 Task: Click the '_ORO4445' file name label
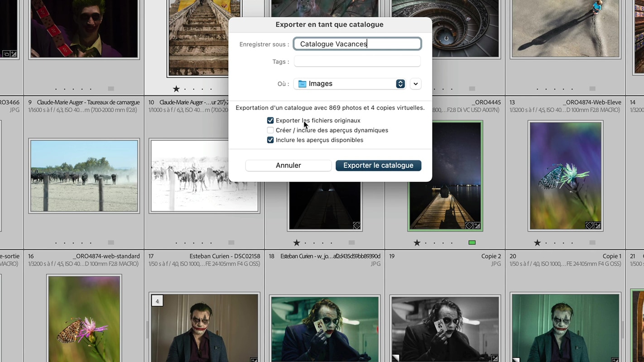(486, 102)
